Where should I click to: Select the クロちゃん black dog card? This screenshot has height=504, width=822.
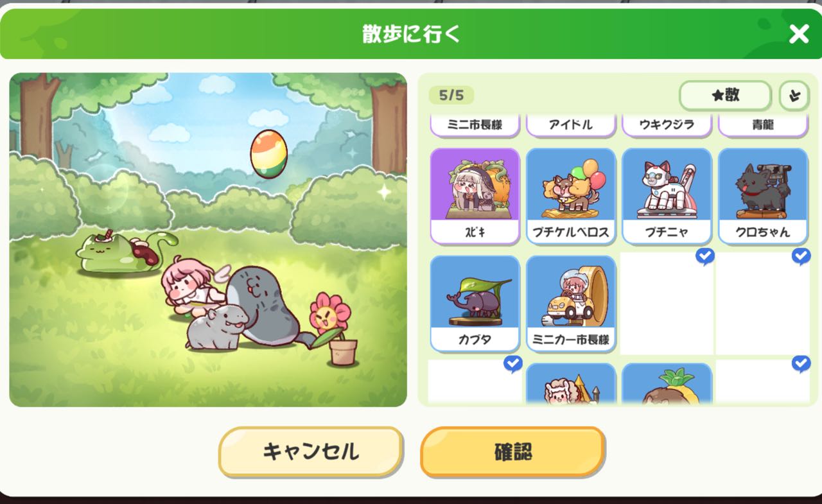[x=763, y=196]
